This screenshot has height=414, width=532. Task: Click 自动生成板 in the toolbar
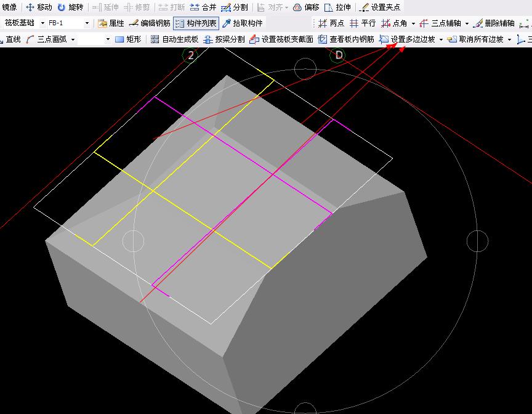[x=174, y=39]
